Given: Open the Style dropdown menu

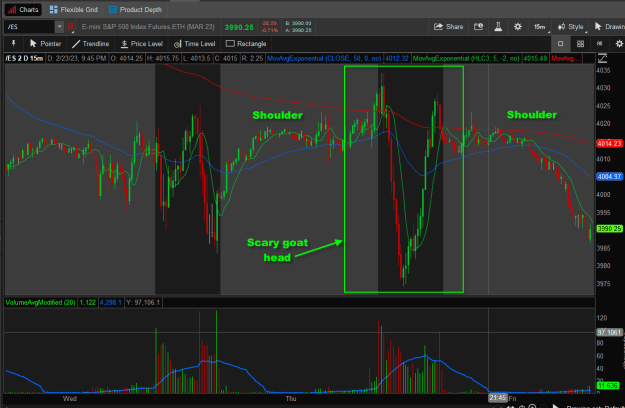Looking at the screenshot, I should 571,27.
